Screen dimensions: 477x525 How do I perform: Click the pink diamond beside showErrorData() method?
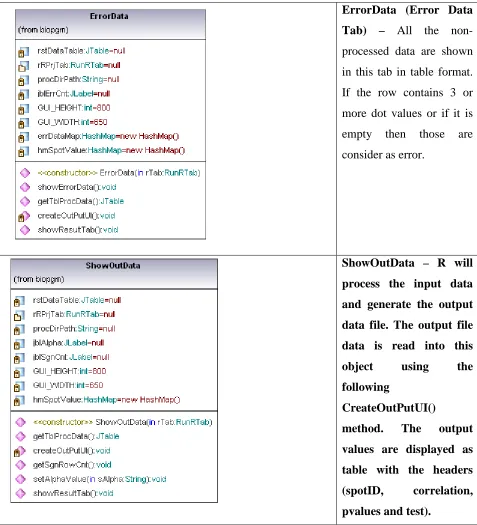click(x=25, y=187)
